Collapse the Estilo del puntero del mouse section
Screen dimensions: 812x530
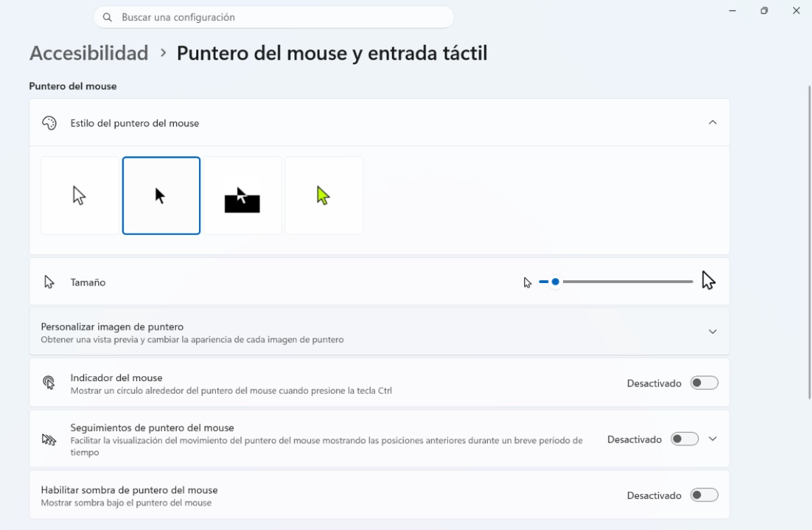point(713,123)
